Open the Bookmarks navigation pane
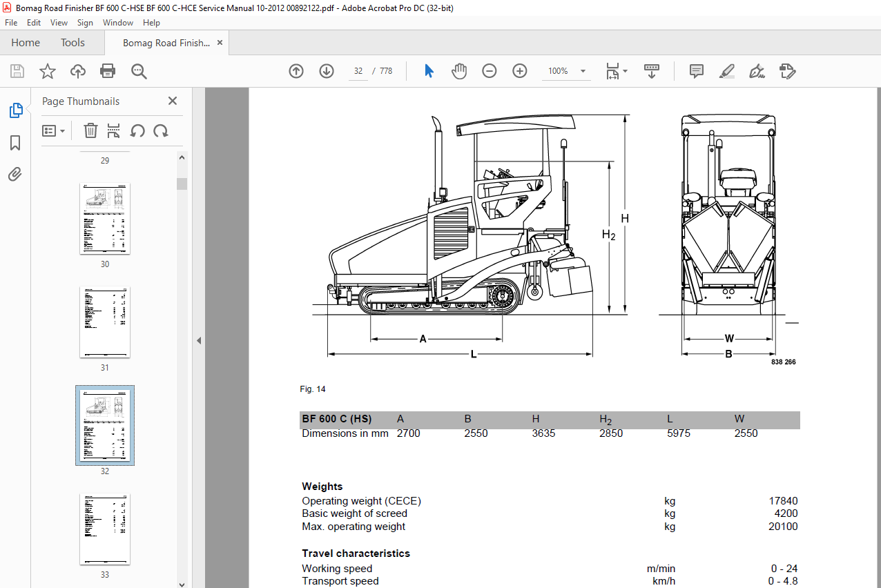 (15, 143)
